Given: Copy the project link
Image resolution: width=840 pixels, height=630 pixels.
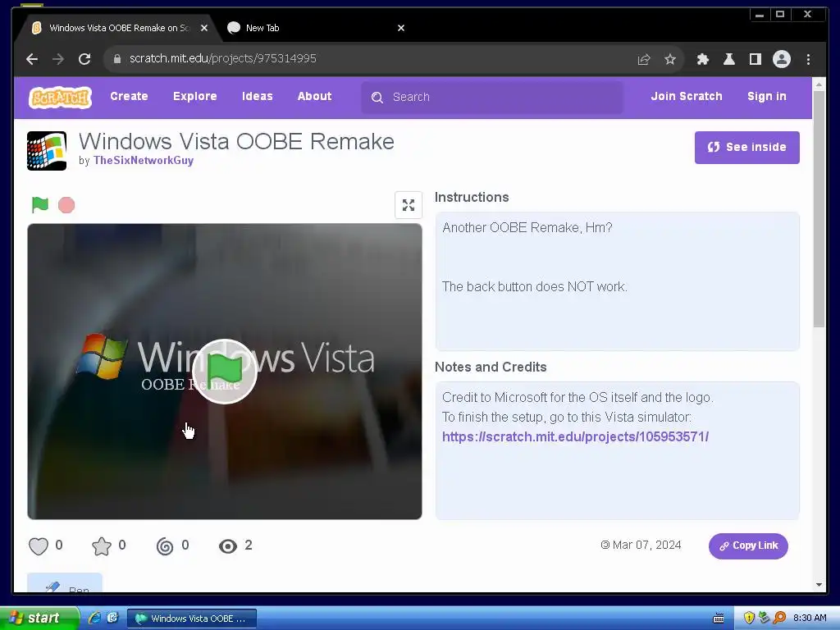Looking at the screenshot, I should (x=748, y=546).
